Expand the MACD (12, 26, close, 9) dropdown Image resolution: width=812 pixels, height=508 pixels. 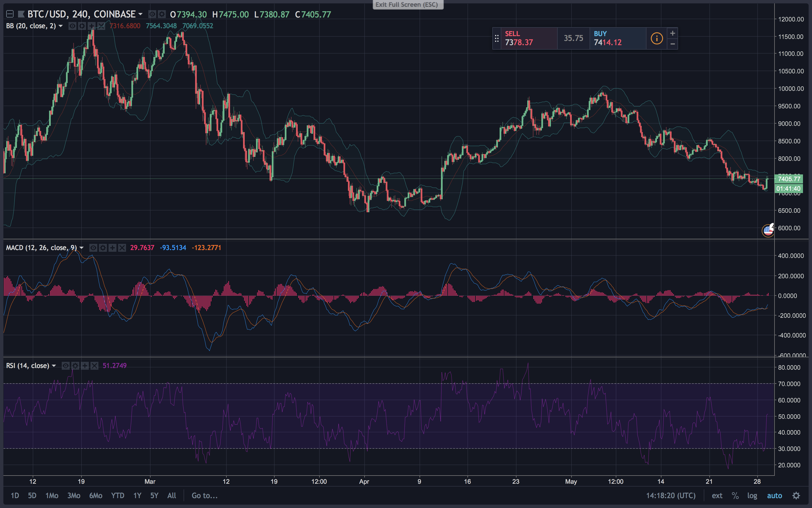click(81, 248)
